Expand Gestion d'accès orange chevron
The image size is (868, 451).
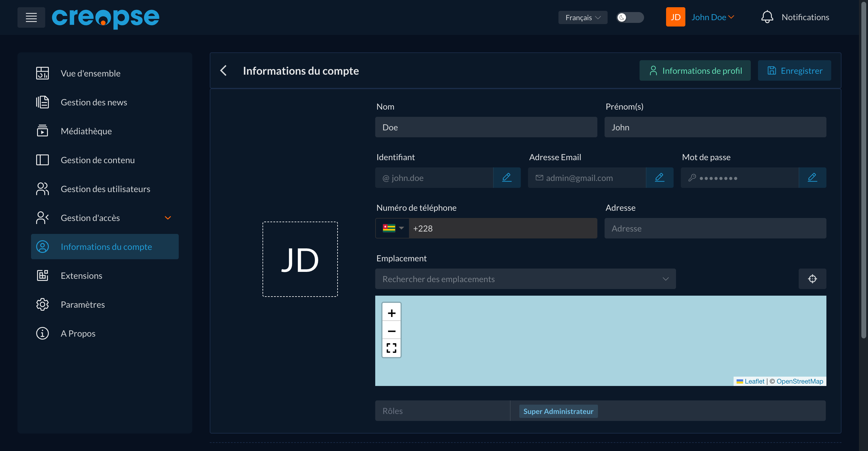(x=168, y=218)
